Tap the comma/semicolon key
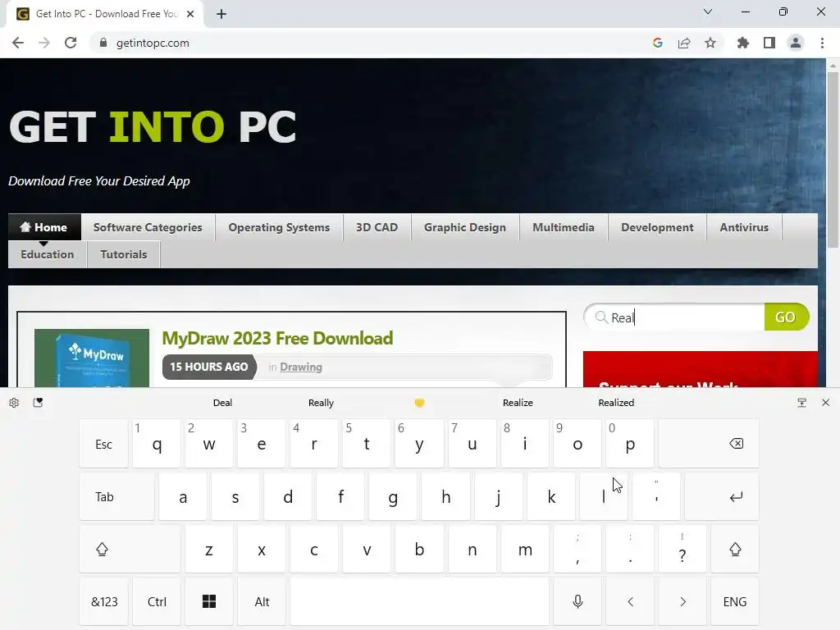The height and width of the screenshot is (630, 840). [x=577, y=549]
